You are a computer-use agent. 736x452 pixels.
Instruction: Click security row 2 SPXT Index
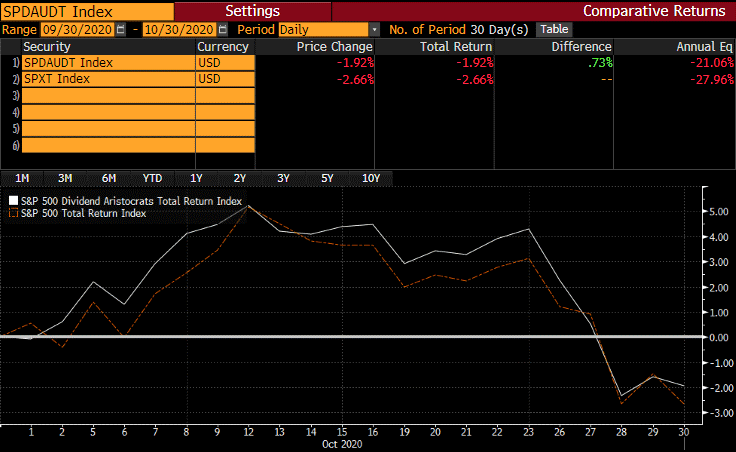click(x=108, y=79)
